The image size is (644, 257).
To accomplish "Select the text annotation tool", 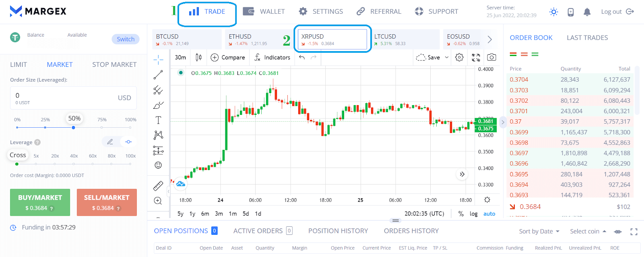I will coord(158,120).
